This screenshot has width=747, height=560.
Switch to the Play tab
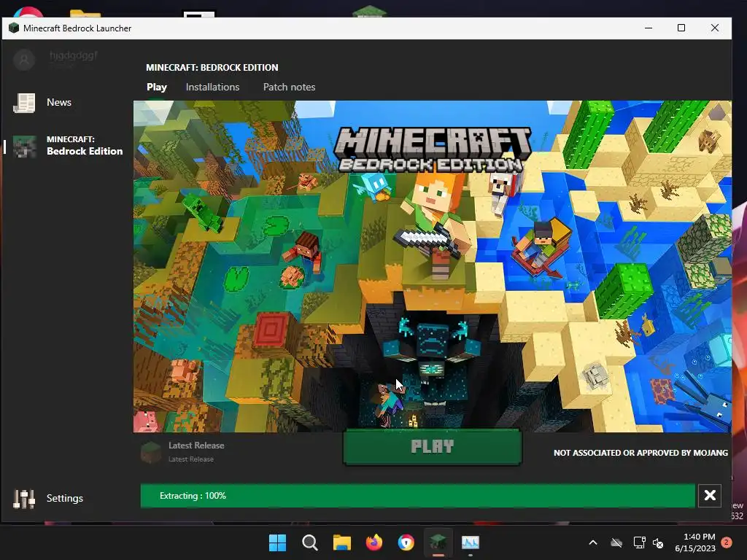click(x=157, y=87)
